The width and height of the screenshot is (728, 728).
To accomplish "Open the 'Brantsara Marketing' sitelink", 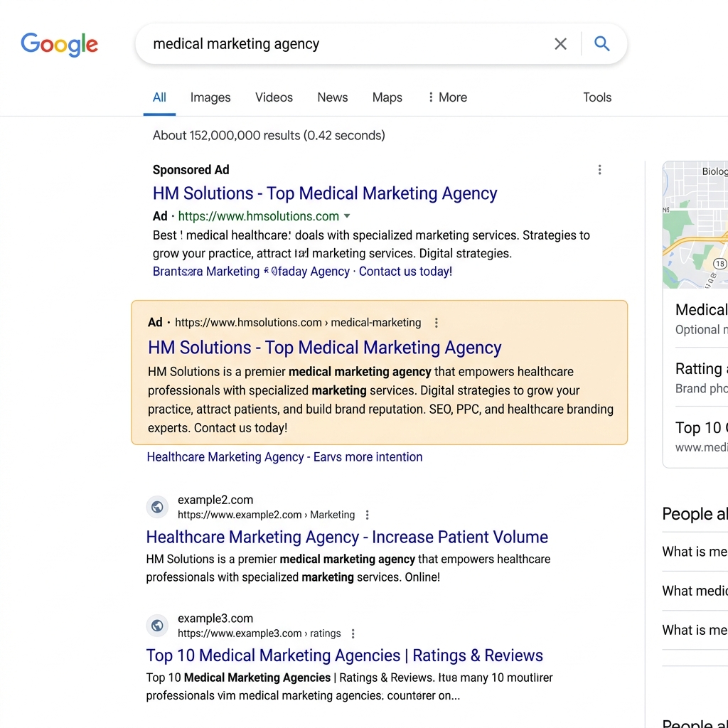I will click(206, 272).
